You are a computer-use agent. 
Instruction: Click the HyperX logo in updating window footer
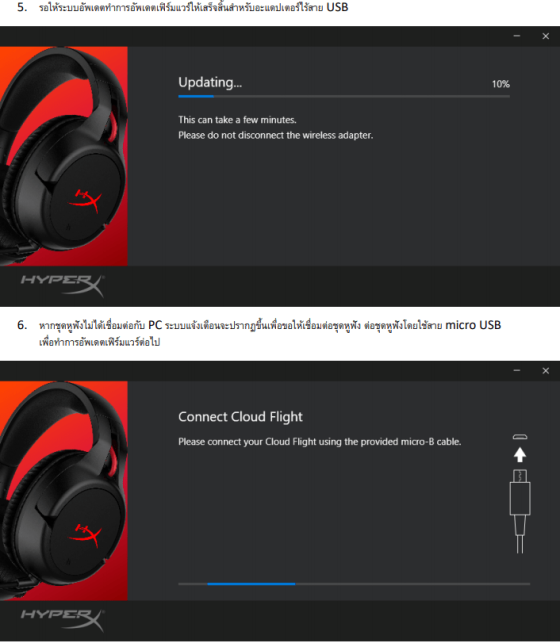pos(63,285)
